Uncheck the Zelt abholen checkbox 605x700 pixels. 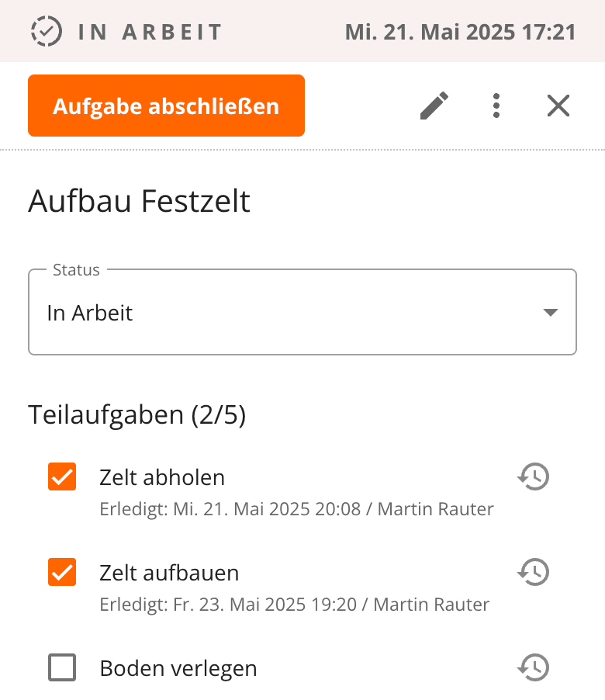coord(62,476)
